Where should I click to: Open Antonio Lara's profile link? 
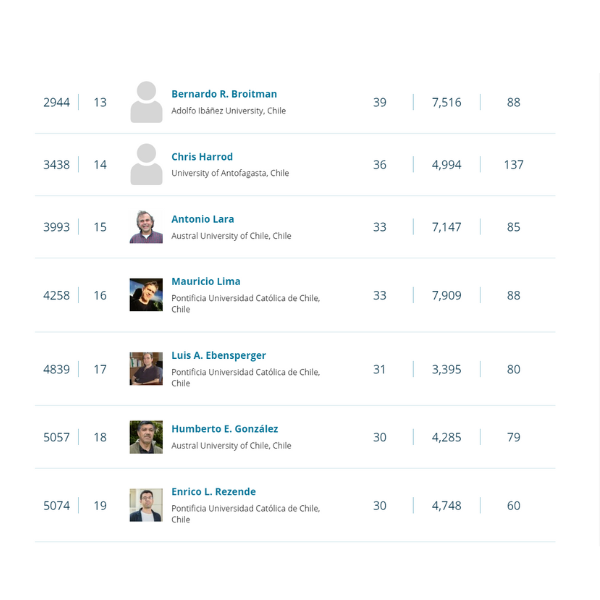click(x=203, y=219)
